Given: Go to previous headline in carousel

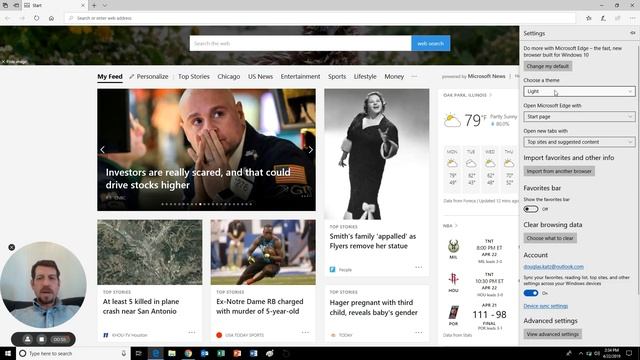Looking at the screenshot, I should tap(102, 150).
